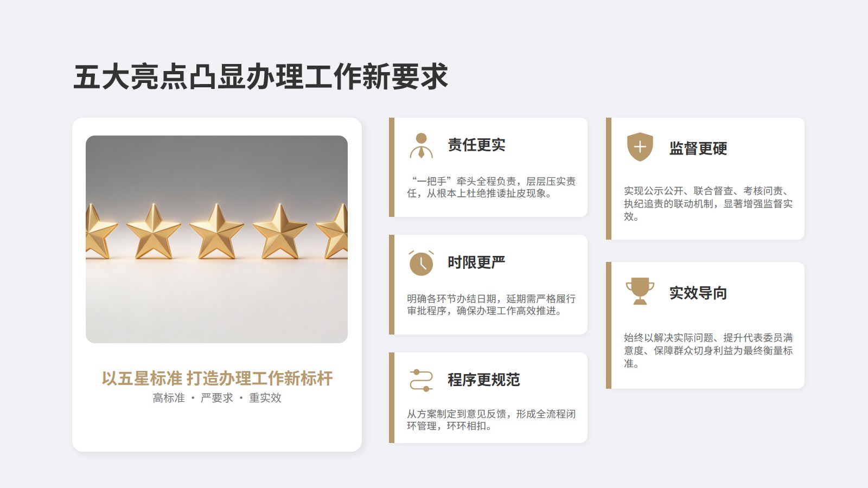Select the 始终以解决实际问题 description paragraph
868x488 pixels.
708,351
